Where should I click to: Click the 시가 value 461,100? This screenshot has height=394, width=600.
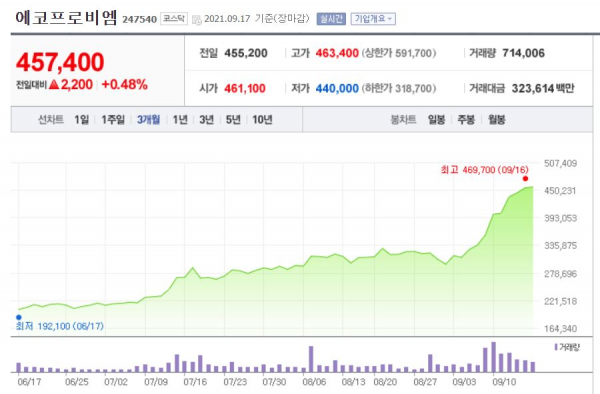click(x=245, y=89)
